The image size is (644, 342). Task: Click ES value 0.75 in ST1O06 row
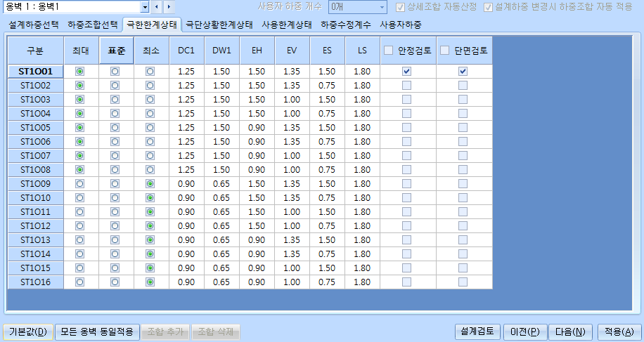[x=328, y=141]
